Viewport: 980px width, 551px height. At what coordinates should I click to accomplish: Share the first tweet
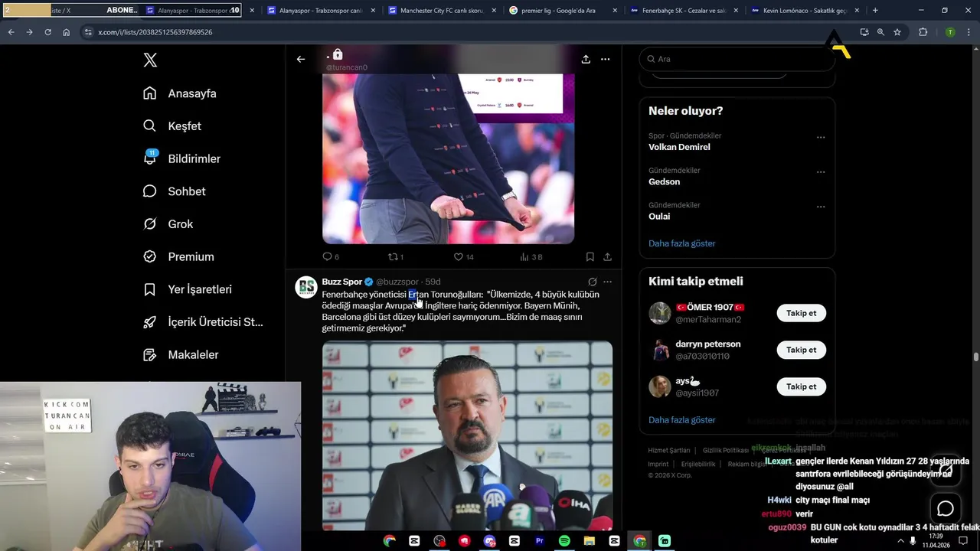tap(607, 257)
